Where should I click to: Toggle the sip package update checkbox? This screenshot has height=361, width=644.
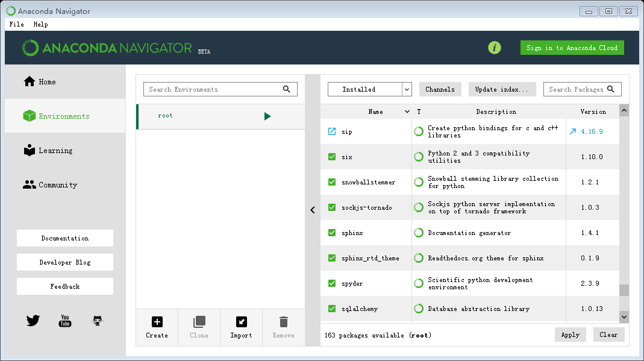pos(332,131)
